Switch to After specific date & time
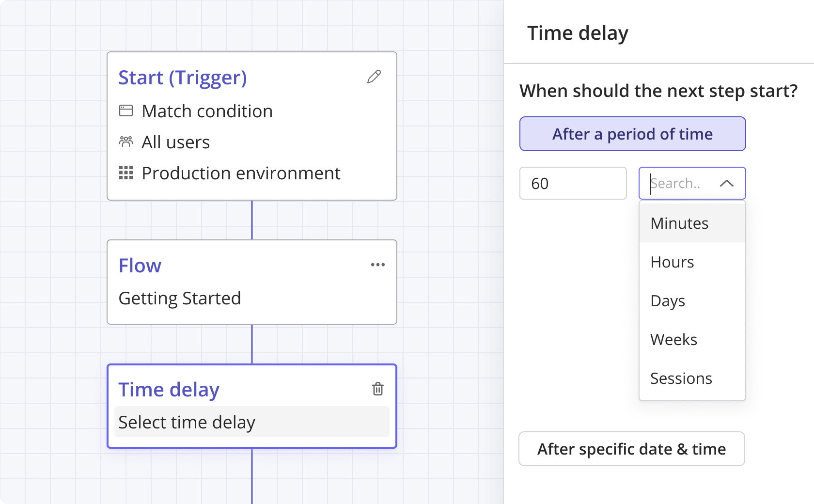The height and width of the screenshot is (504, 814). [631, 449]
